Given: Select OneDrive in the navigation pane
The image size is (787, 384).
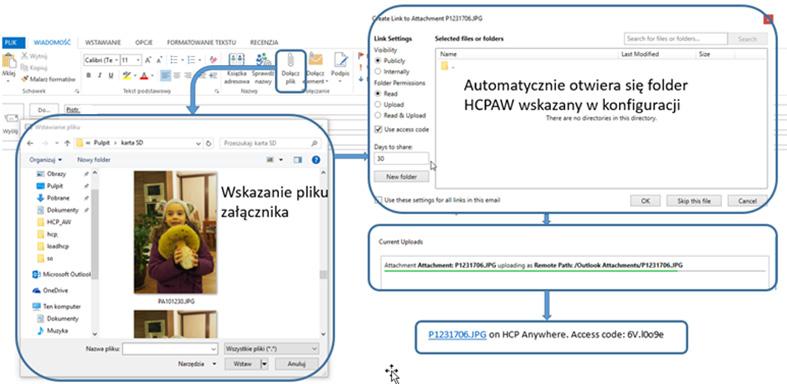Looking at the screenshot, I should tap(51, 290).
